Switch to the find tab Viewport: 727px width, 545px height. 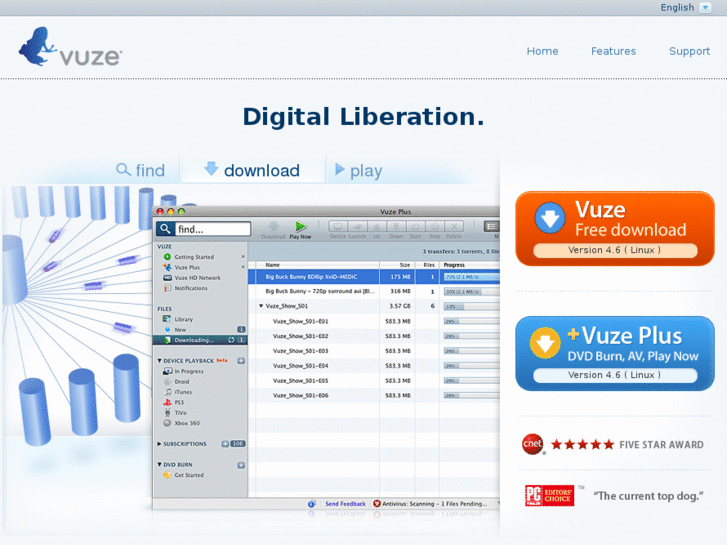pyautogui.click(x=141, y=170)
